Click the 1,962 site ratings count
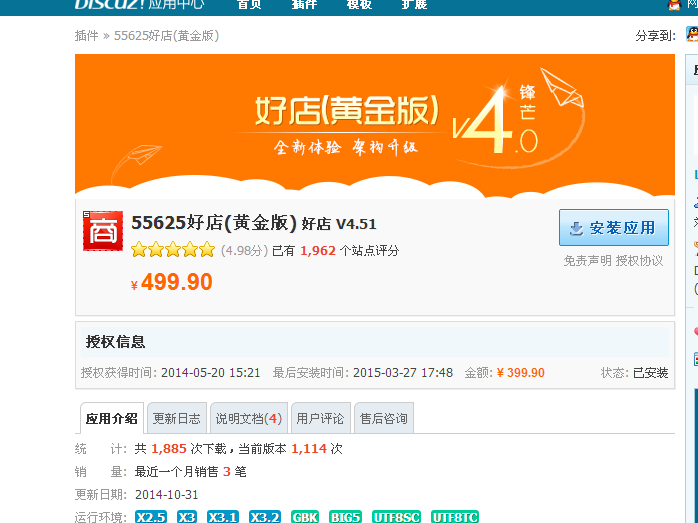The height and width of the screenshot is (523, 698). 318,251
